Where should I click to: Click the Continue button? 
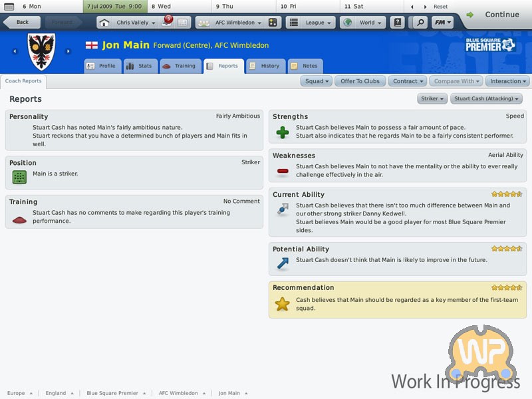[497, 15]
